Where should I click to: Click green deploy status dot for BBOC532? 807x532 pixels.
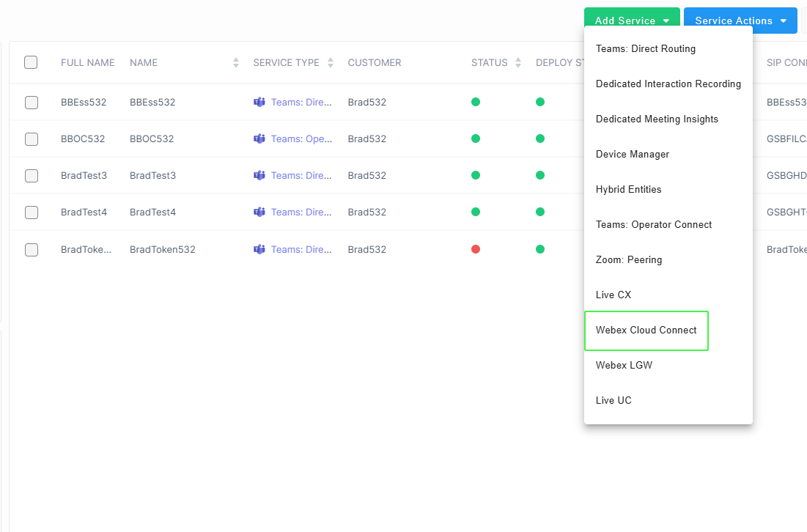click(x=540, y=138)
